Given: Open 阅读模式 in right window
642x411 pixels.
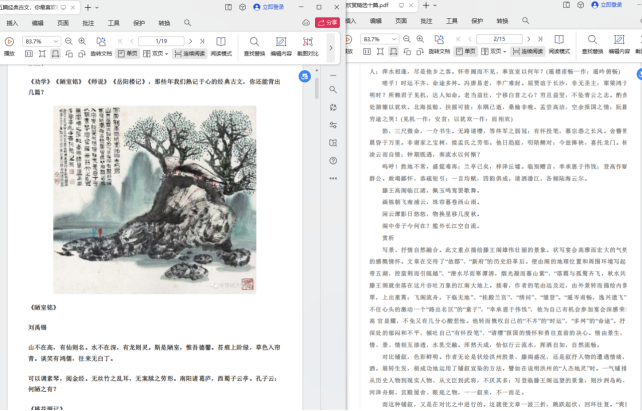Looking at the screenshot, I should point(559,44).
